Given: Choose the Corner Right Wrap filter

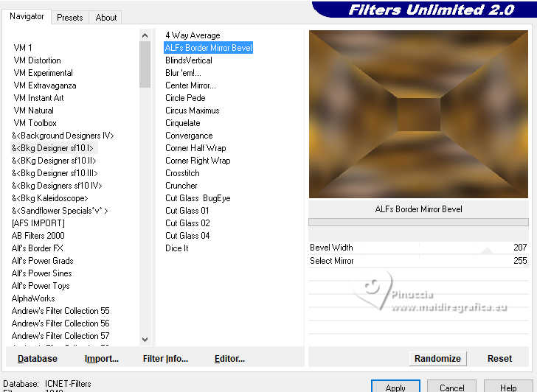Looking at the screenshot, I should tap(198, 161).
